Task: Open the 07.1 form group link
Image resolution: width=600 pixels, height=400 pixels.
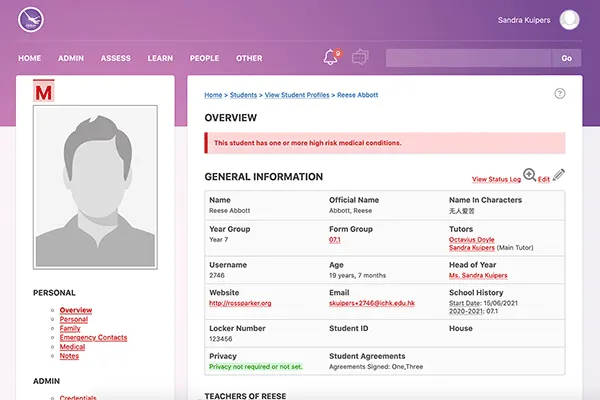Action: click(x=335, y=241)
